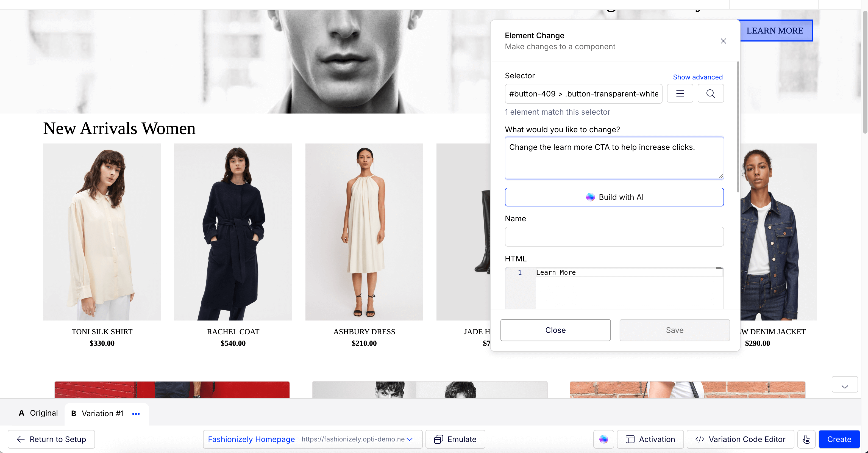Click Return to Setup button

pyautogui.click(x=51, y=439)
